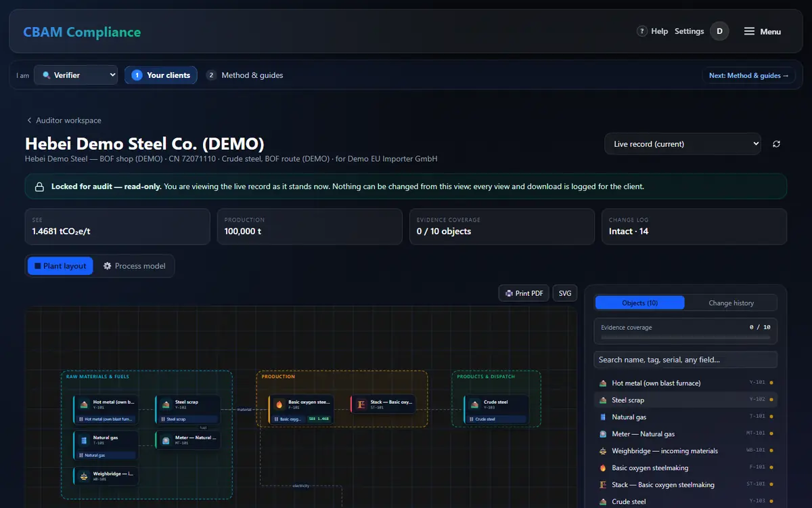Click the CBAM Compliance logo title
This screenshot has width=812, height=508.
click(x=82, y=32)
